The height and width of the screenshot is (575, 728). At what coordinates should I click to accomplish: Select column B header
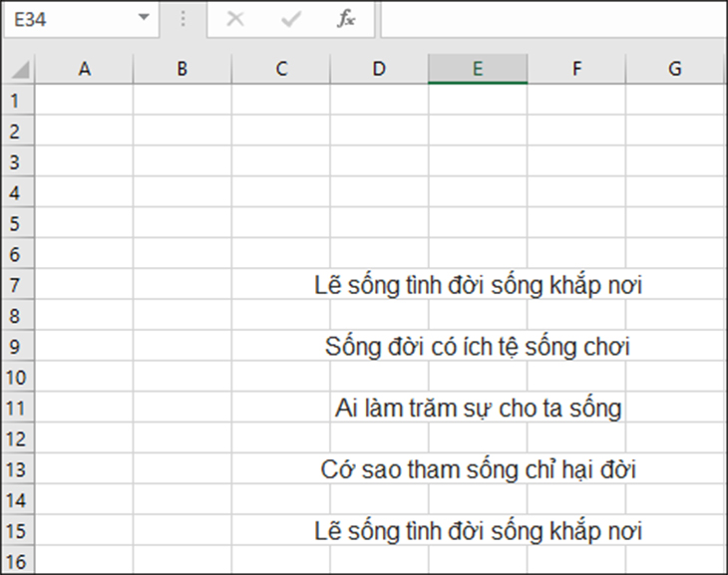tap(182, 69)
